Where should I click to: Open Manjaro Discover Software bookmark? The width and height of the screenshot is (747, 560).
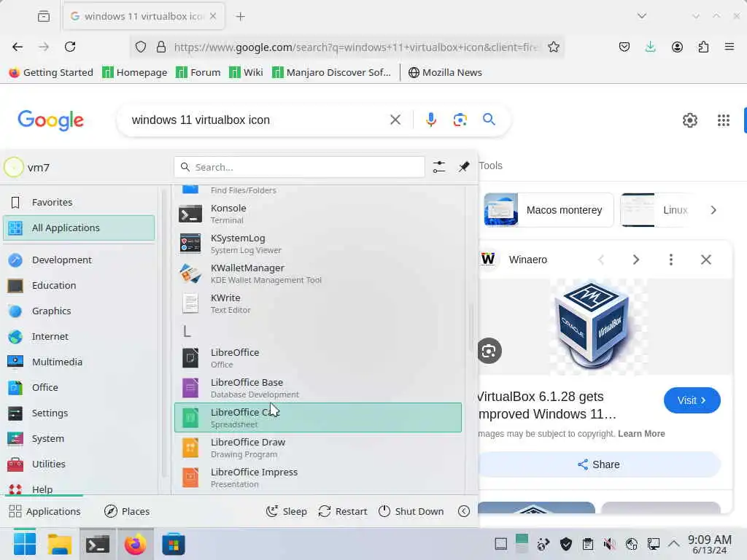pyautogui.click(x=331, y=72)
